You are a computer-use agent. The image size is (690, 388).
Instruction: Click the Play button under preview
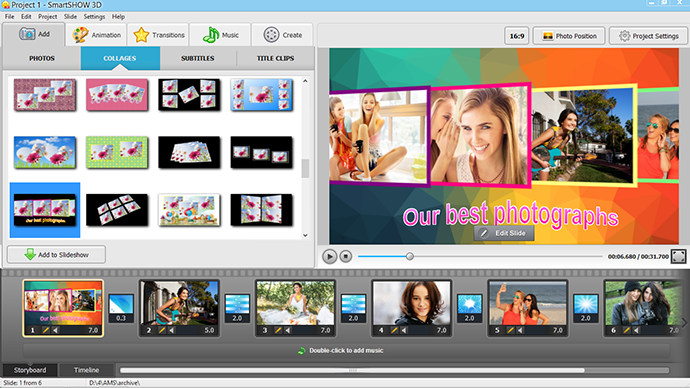tap(329, 256)
